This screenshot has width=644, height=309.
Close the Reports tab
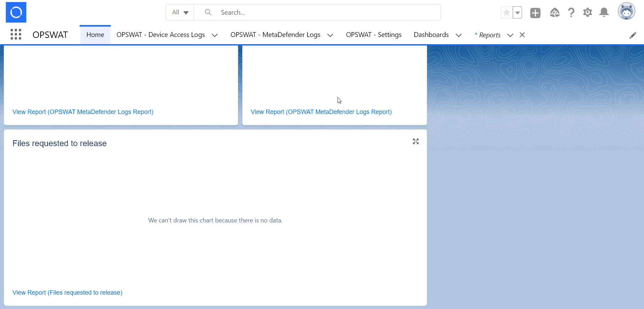522,35
